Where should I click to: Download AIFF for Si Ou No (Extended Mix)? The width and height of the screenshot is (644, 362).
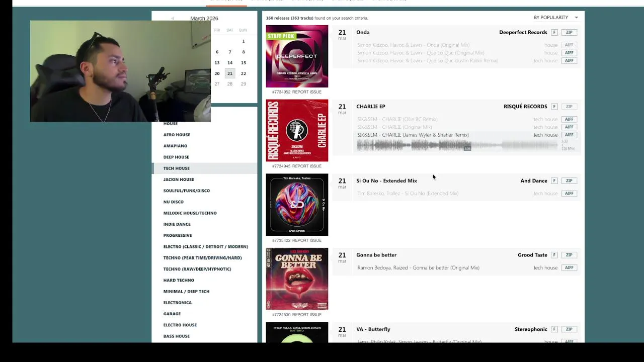(x=569, y=194)
